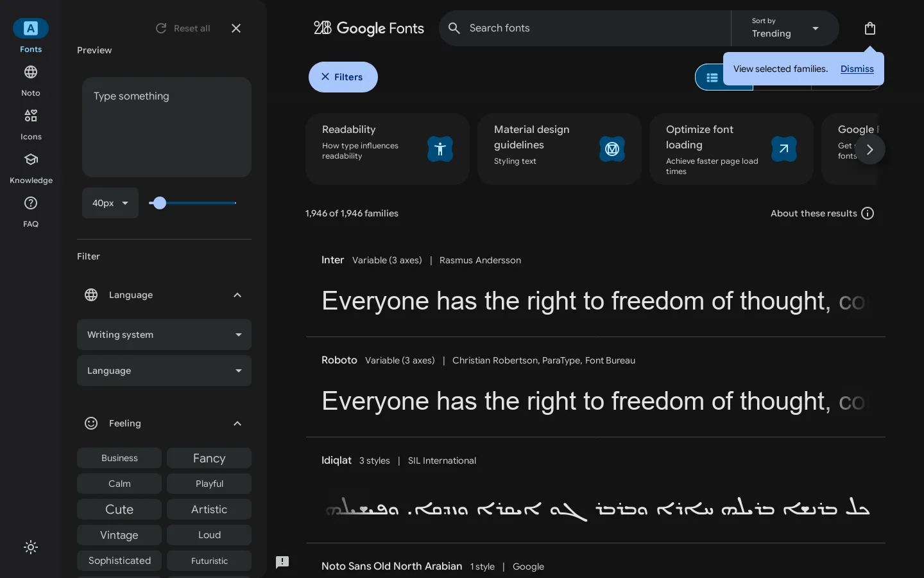Dismiss the View selected families tooltip

(x=857, y=69)
